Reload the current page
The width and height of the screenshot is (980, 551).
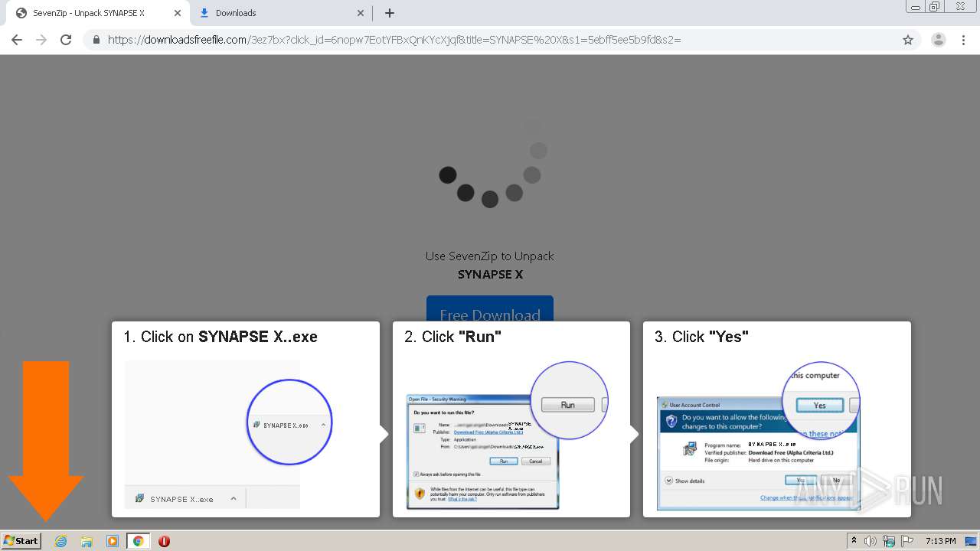(66, 40)
